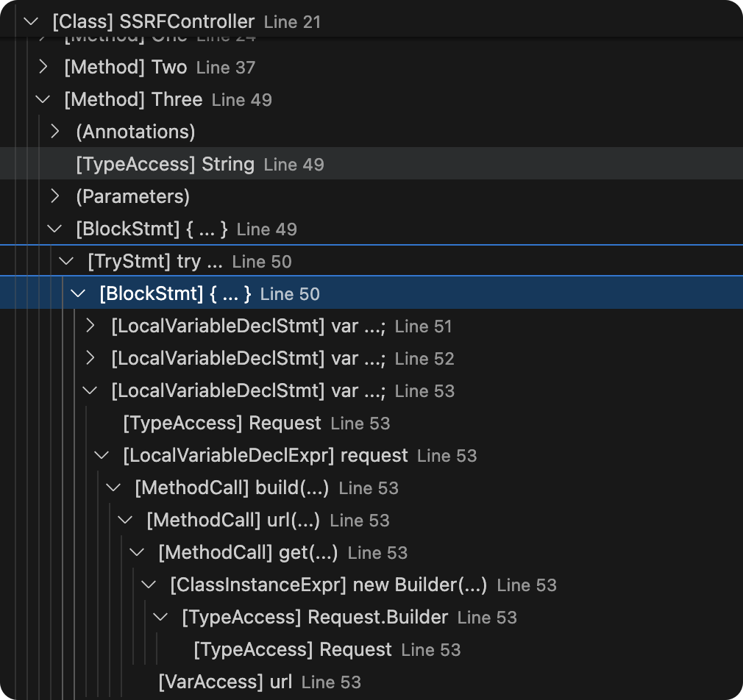The width and height of the screenshot is (743, 700).
Task: Collapse the TryStmt try node
Action: 66,261
